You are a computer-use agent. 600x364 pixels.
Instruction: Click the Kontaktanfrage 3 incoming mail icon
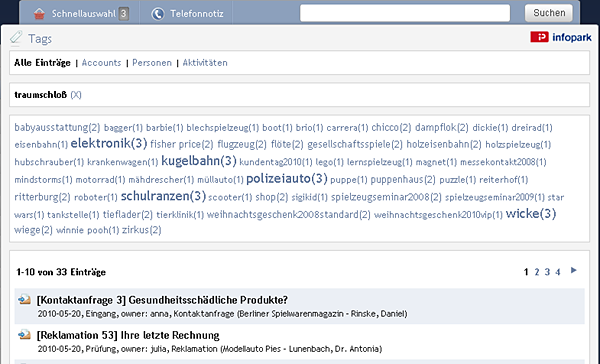click(24, 299)
